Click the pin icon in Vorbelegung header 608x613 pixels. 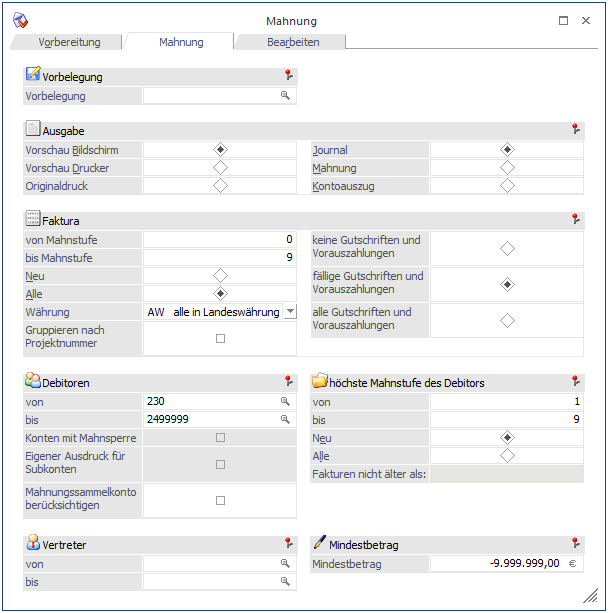click(288, 76)
